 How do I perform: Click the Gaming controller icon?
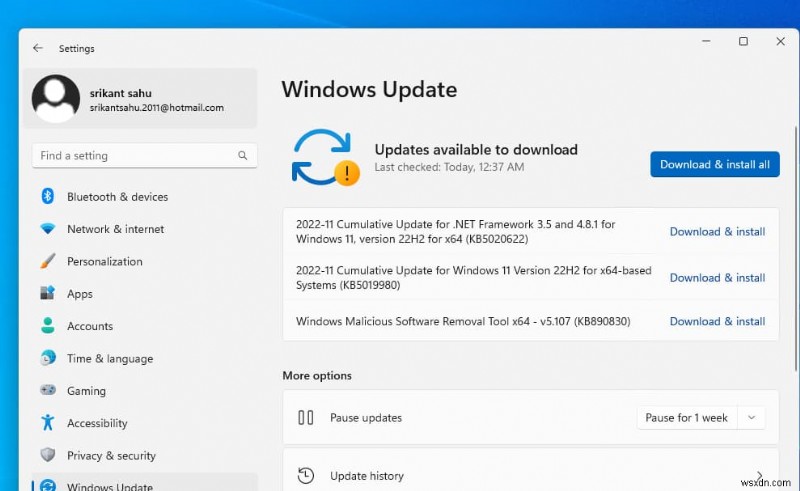pos(47,390)
